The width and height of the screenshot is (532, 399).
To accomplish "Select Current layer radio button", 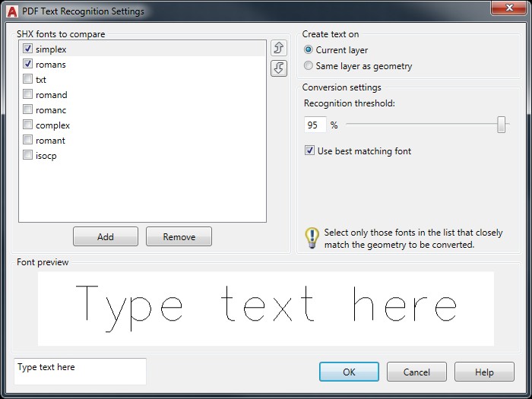I will pos(309,50).
